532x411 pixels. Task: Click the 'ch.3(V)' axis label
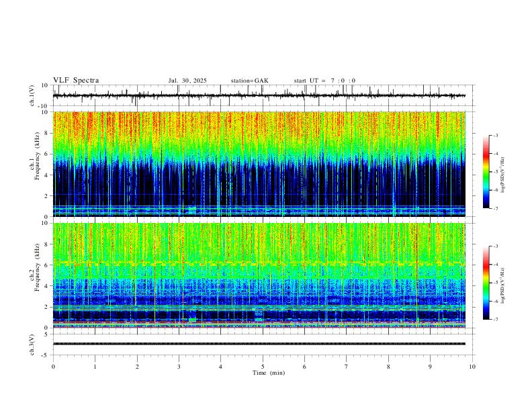click(32, 345)
